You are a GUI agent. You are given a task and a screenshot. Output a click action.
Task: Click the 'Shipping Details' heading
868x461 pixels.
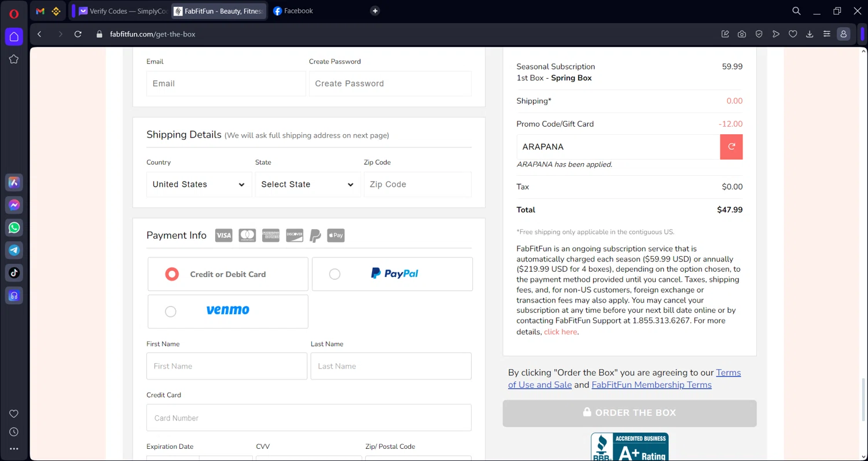(x=184, y=135)
